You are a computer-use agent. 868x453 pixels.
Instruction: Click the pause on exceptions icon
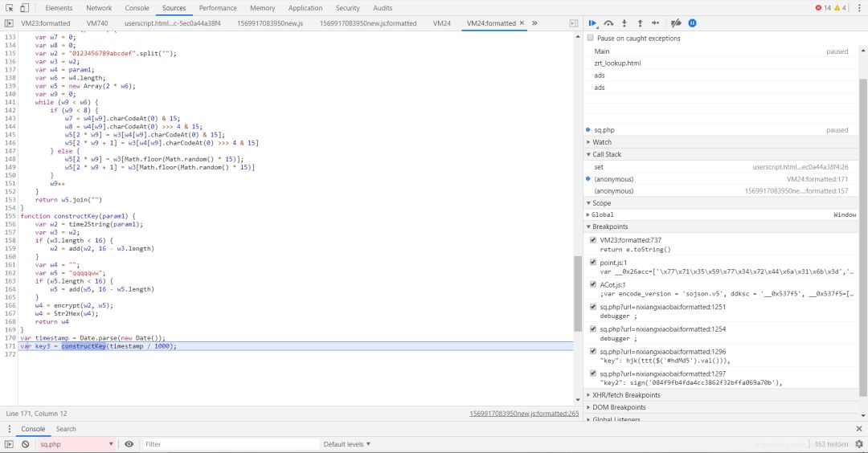click(x=692, y=23)
